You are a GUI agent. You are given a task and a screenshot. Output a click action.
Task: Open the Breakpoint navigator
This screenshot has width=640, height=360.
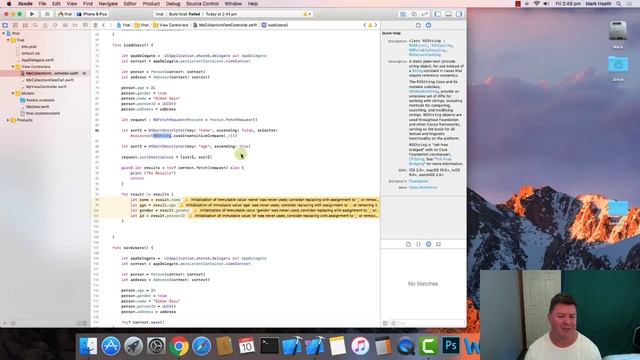point(75,25)
